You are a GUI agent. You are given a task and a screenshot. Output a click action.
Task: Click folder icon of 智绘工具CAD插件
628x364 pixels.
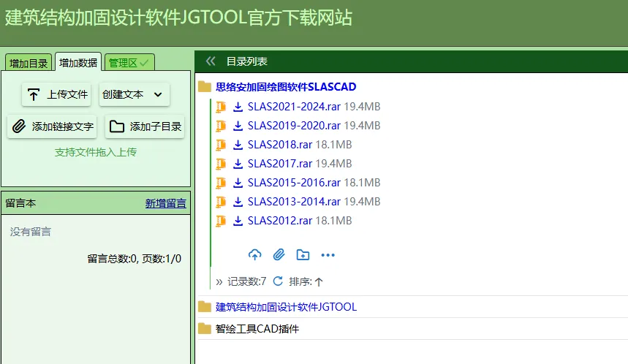pyautogui.click(x=205, y=329)
